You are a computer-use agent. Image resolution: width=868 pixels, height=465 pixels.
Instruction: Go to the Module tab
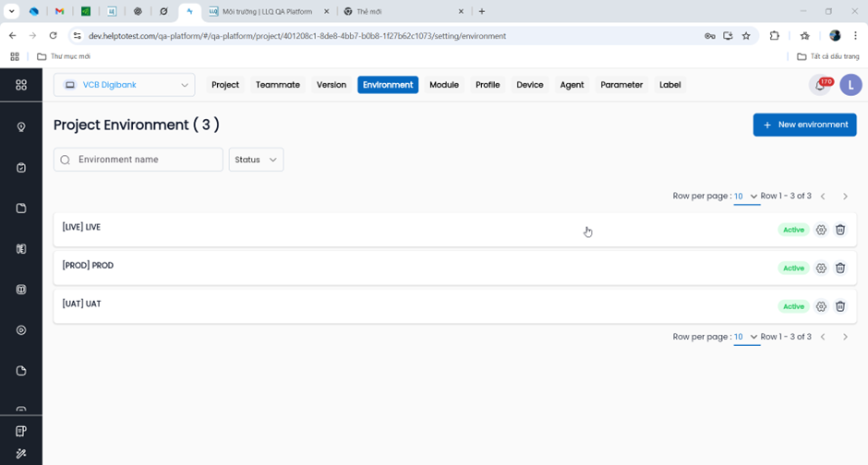[444, 85]
